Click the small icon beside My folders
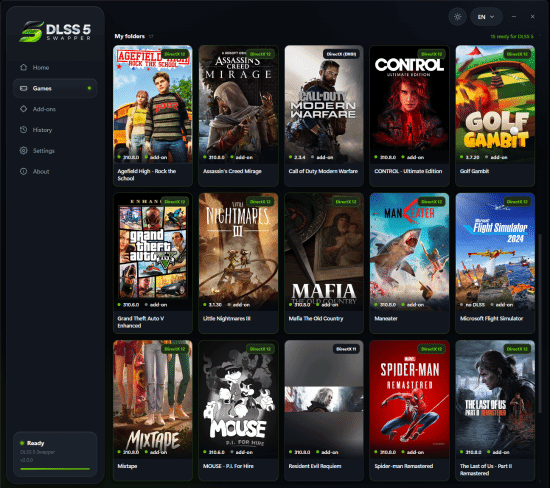The width and height of the screenshot is (550, 488). coord(151,36)
